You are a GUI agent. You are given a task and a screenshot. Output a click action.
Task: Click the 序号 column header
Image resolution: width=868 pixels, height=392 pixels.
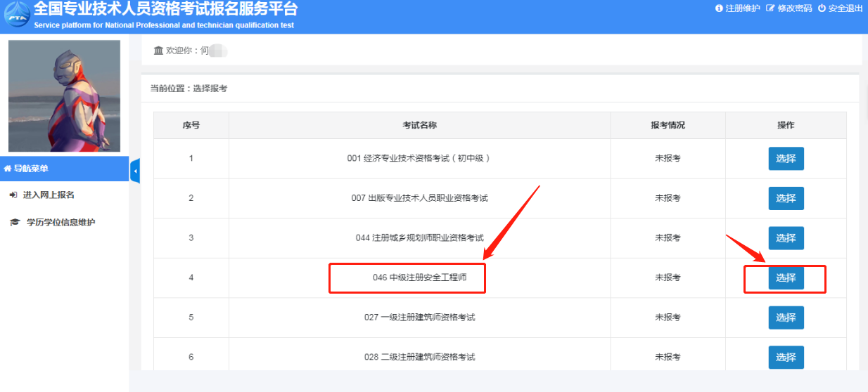[x=191, y=125]
